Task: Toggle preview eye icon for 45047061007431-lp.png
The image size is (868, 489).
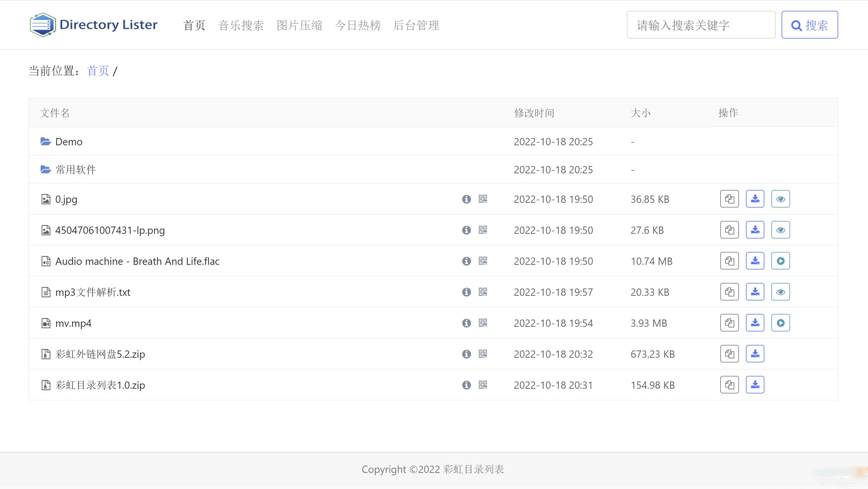Action: pos(780,230)
